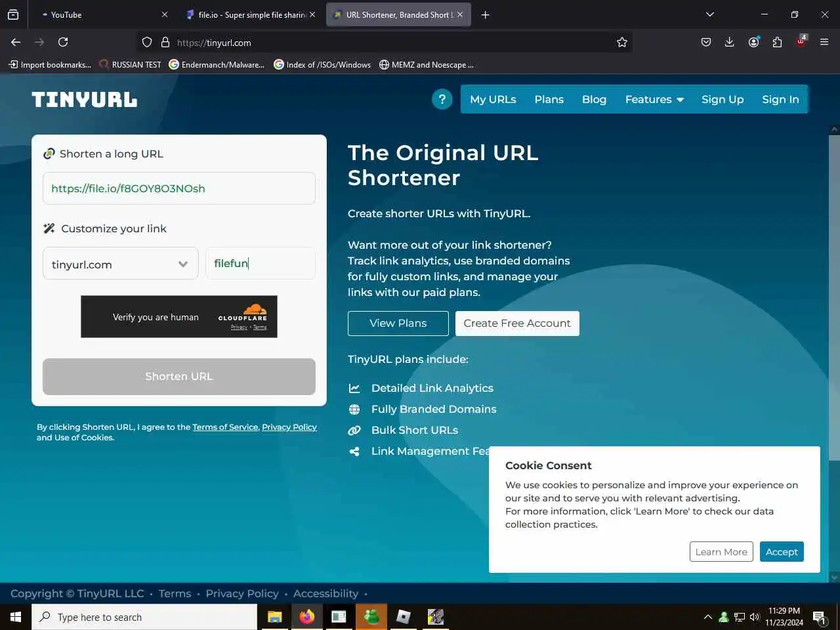Click the Shorten URL button
The width and height of the screenshot is (840, 630).
pos(179,376)
